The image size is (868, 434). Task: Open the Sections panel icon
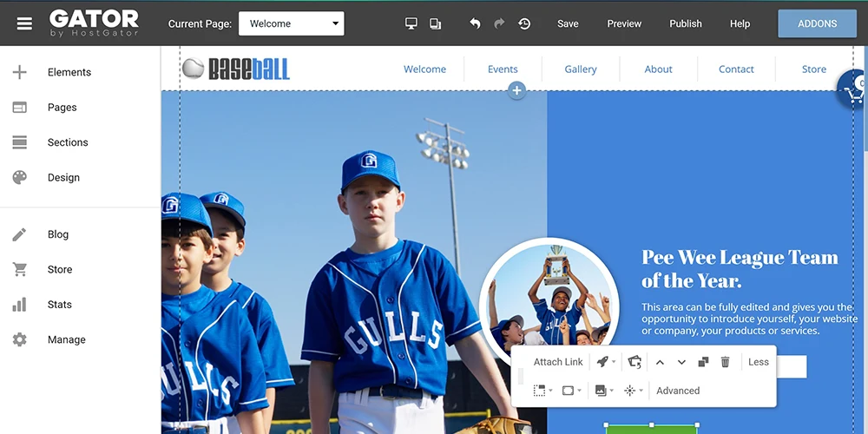pos(19,142)
